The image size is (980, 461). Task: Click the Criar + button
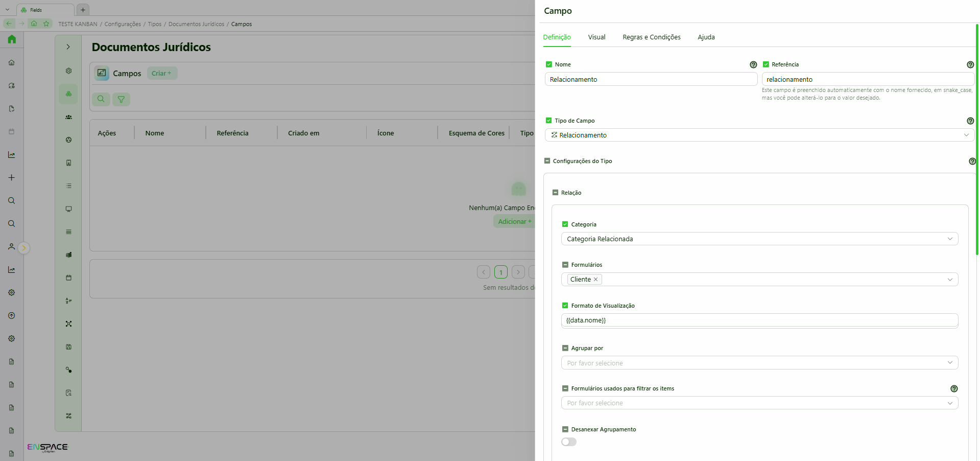click(x=162, y=73)
